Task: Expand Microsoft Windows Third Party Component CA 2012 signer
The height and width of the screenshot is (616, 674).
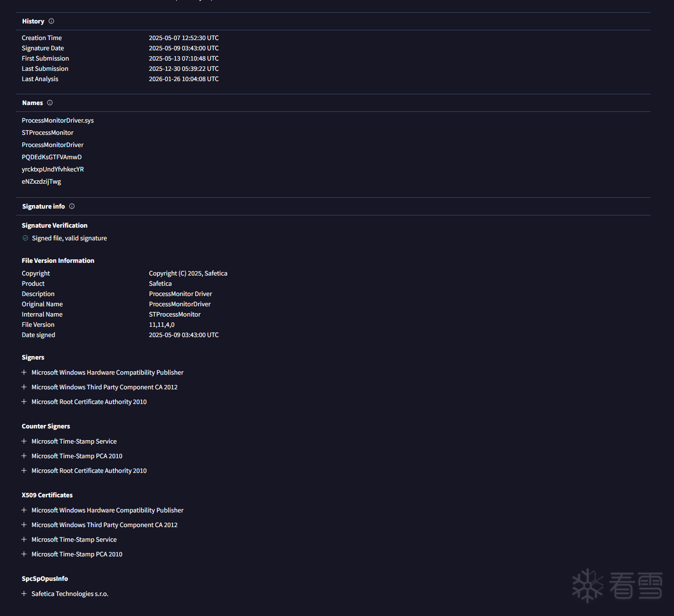Action: [24, 387]
